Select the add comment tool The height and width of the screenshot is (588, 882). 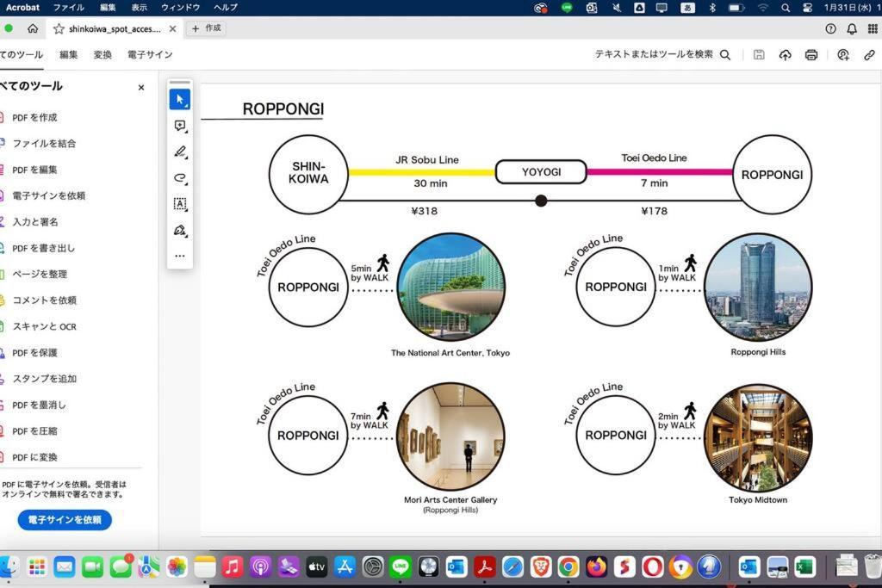pyautogui.click(x=179, y=126)
